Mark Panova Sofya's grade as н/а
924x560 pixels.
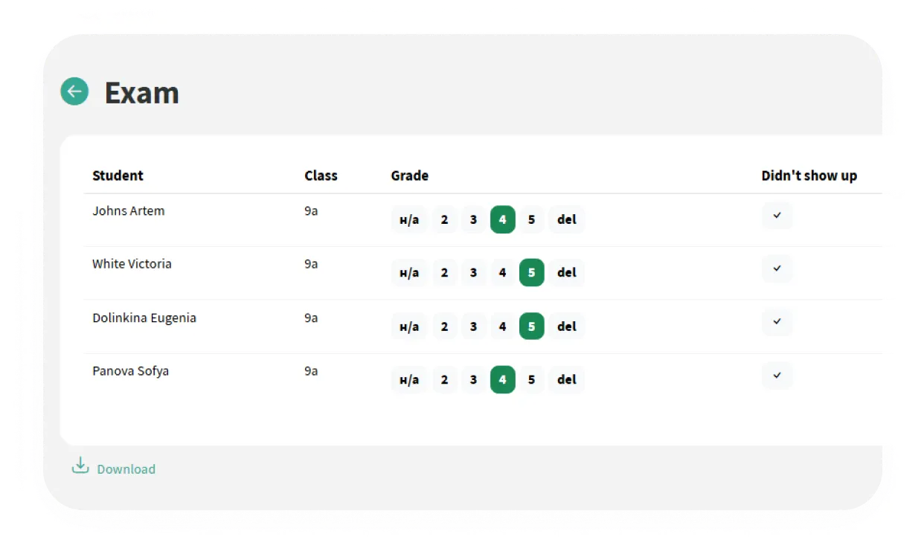409,380
